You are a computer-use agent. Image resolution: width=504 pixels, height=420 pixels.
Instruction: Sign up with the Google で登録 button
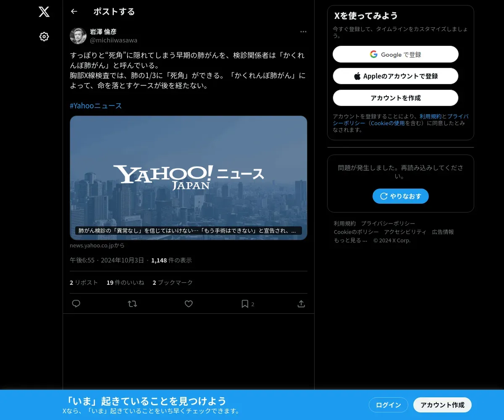pos(396,54)
